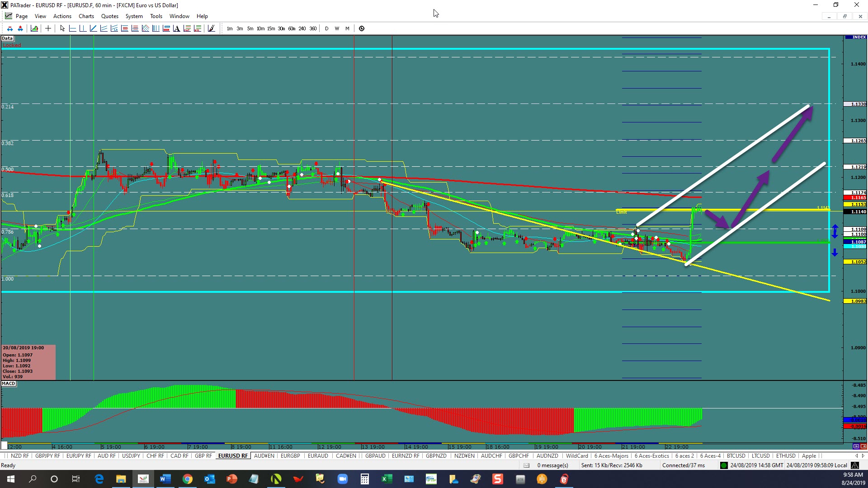Click the buy order arrow icon
The height and width of the screenshot is (488, 868).
pos(20,28)
